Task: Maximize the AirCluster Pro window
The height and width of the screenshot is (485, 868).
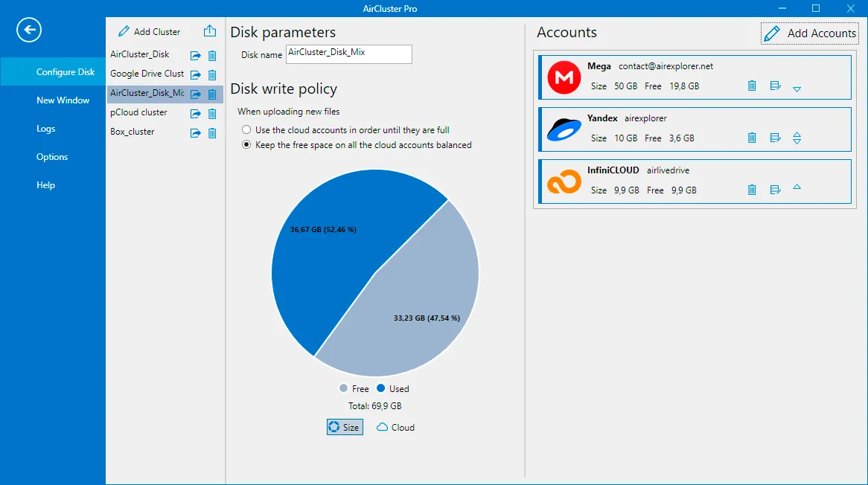Action: point(815,8)
